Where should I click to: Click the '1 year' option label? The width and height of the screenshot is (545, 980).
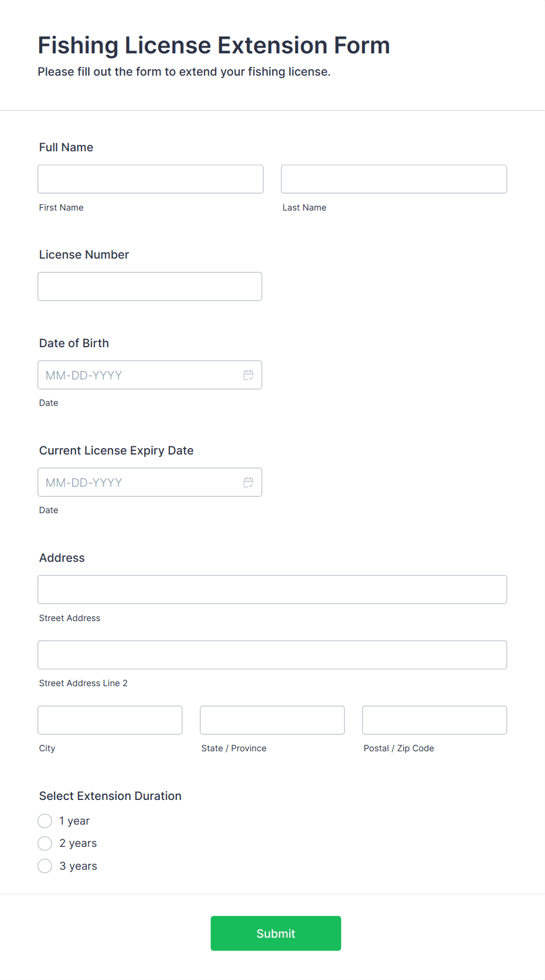[x=74, y=821]
